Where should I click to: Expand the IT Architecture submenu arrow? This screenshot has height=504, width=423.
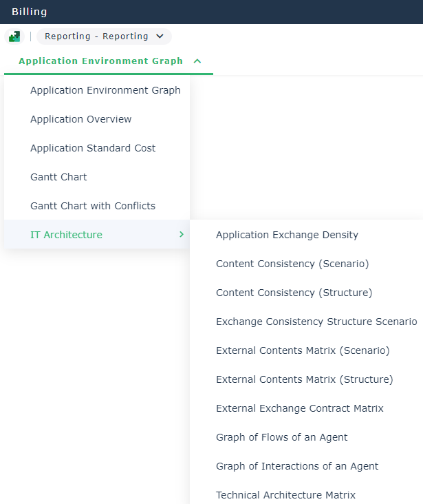(182, 235)
